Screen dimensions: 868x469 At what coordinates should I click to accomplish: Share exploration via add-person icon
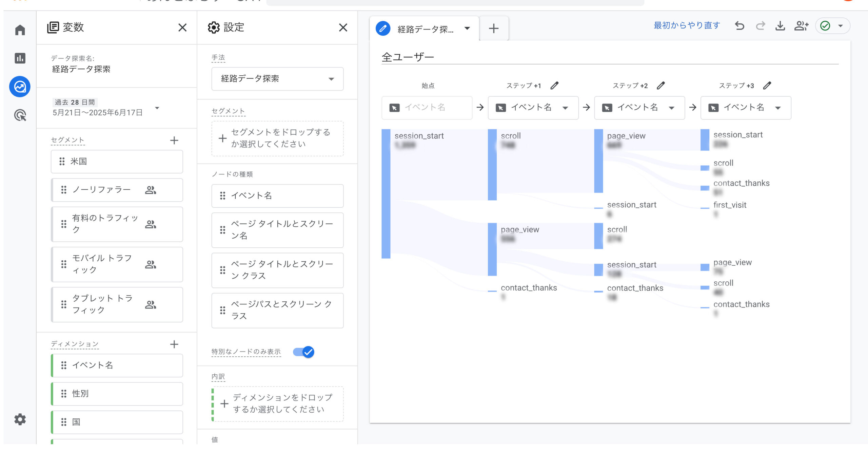801,26
